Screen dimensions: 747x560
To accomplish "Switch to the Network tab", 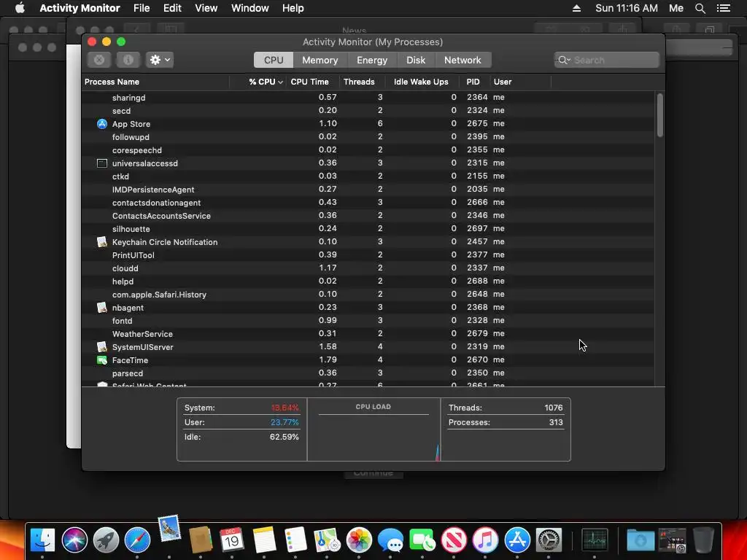I will [462, 60].
